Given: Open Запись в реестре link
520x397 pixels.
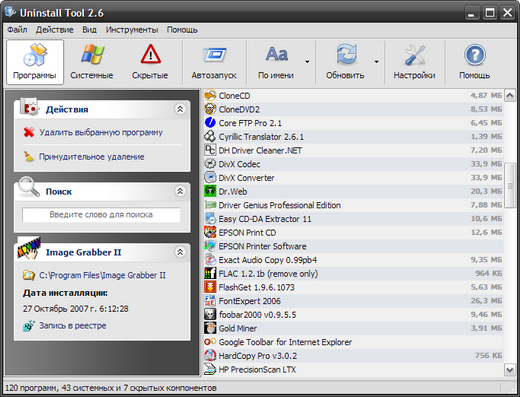Looking at the screenshot, I should click(x=73, y=326).
